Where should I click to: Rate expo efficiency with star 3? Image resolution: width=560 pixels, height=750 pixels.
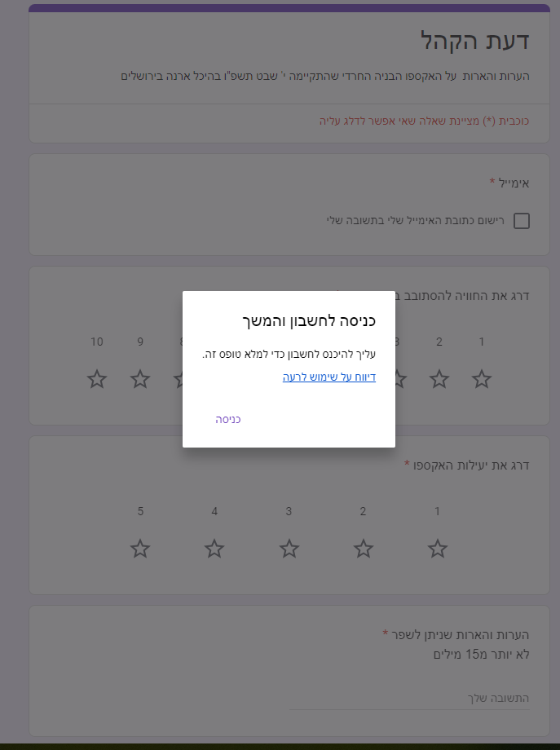tap(289, 549)
